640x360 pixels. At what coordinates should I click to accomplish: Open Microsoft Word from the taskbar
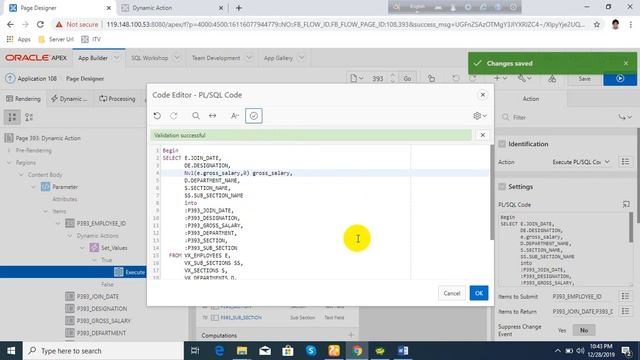pyautogui.click(x=403, y=351)
